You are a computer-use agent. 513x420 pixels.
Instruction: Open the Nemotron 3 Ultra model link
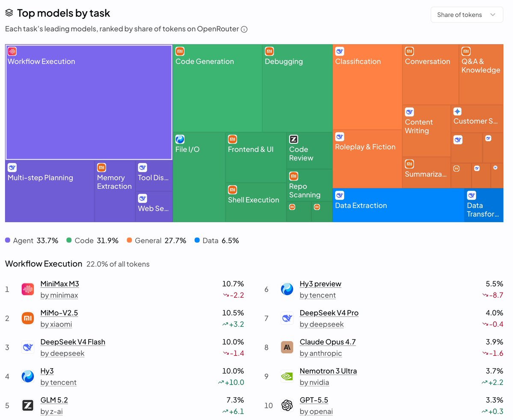[328, 371]
